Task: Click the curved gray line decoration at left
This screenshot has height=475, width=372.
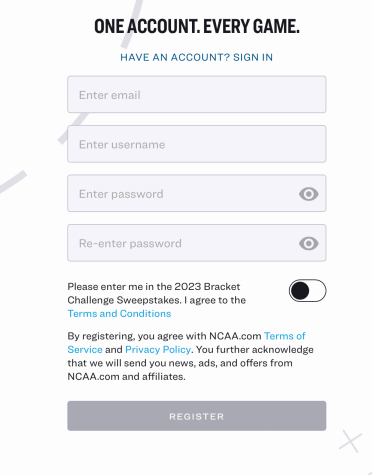Action: tap(13, 182)
